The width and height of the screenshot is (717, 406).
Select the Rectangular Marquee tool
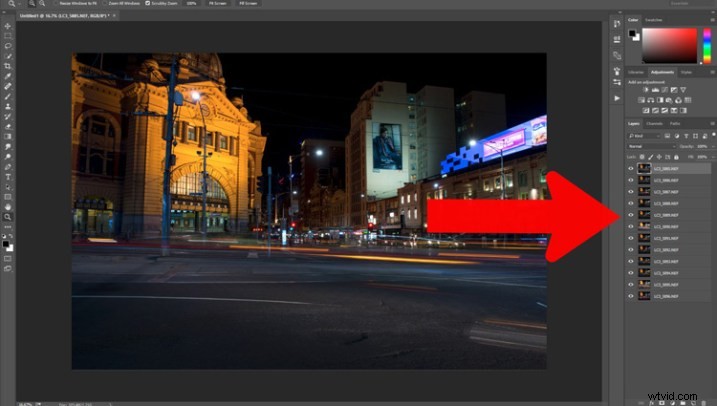coord(8,36)
